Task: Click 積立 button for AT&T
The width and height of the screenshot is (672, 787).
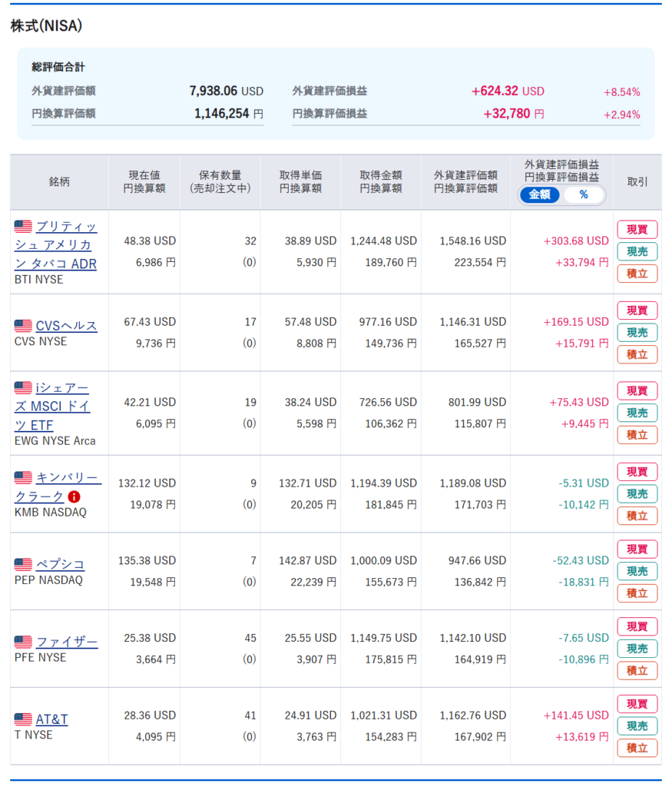Action: pyautogui.click(x=637, y=748)
